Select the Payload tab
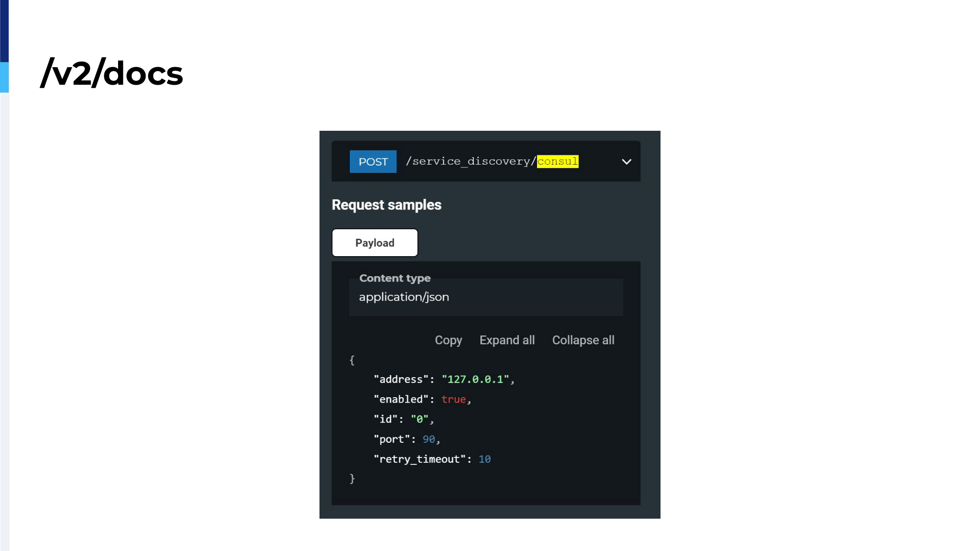 tap(375, 243)
